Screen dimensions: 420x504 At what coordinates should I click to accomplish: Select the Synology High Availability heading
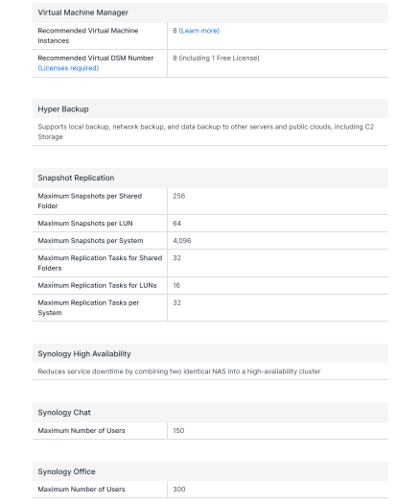click(84, 354)
